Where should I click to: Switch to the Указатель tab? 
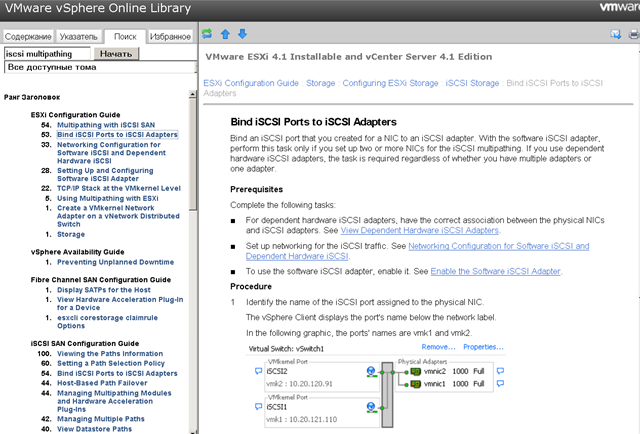click(78, 37)
